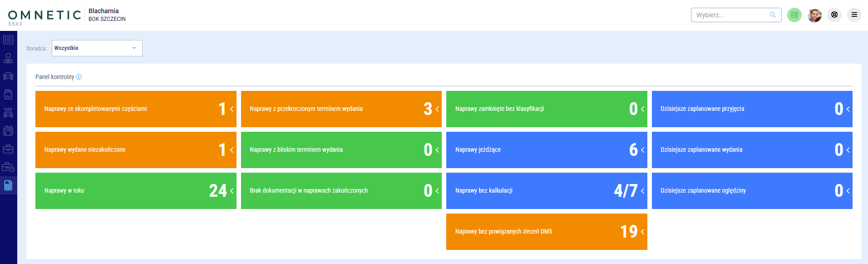Click the OMNETIC logo

(x=44, y=15)
